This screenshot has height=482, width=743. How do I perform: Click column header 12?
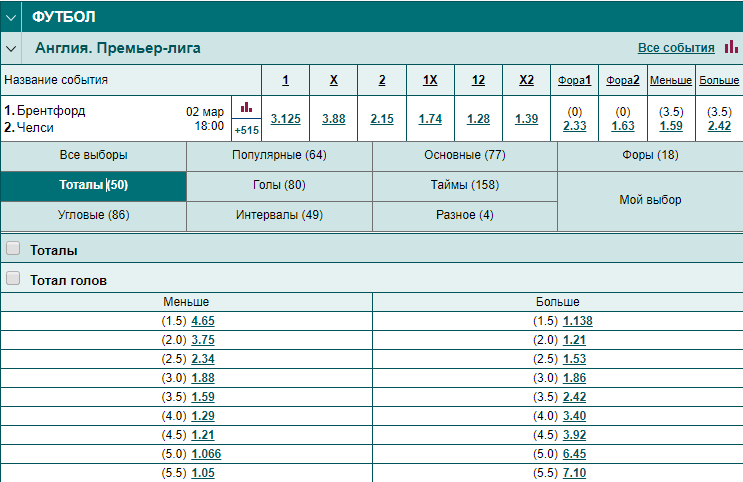[x=479, y=80]
